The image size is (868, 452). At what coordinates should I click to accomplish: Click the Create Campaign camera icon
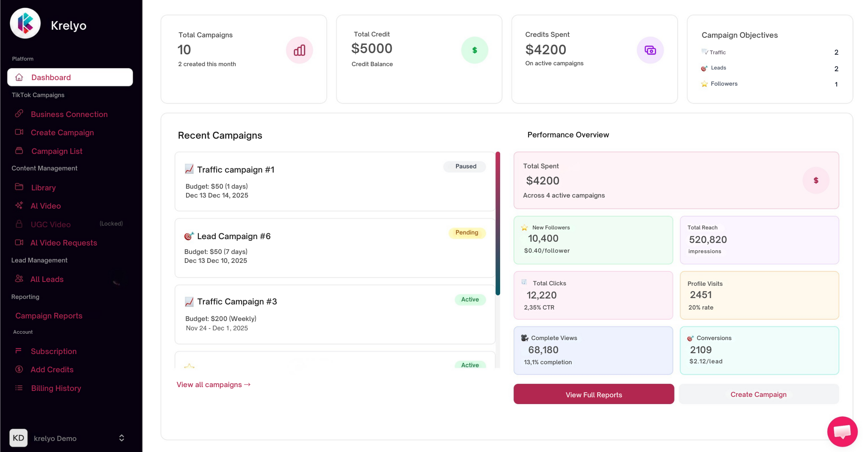[x=19, y=132]
